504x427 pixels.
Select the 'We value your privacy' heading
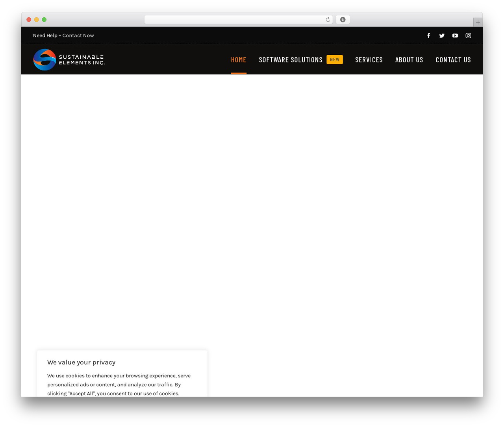tap(82, 362)
